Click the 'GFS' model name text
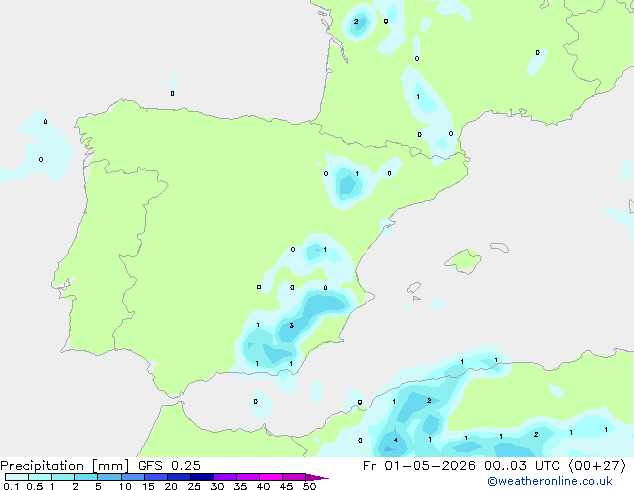The image size is (634, 490). [x=150, y=466]
